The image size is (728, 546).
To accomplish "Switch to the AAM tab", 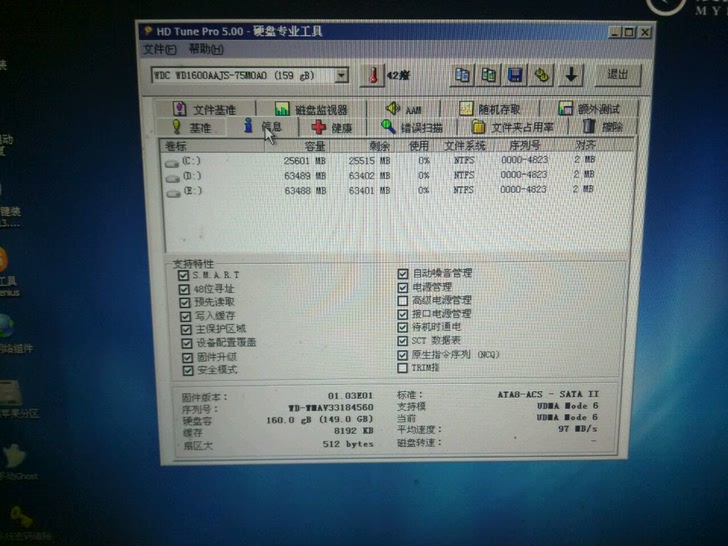I will coord(403,109).
